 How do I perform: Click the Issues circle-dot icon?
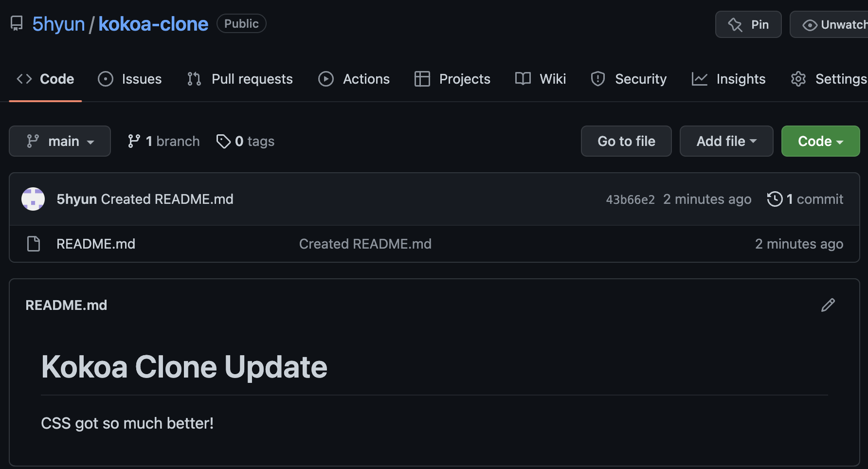106,79
